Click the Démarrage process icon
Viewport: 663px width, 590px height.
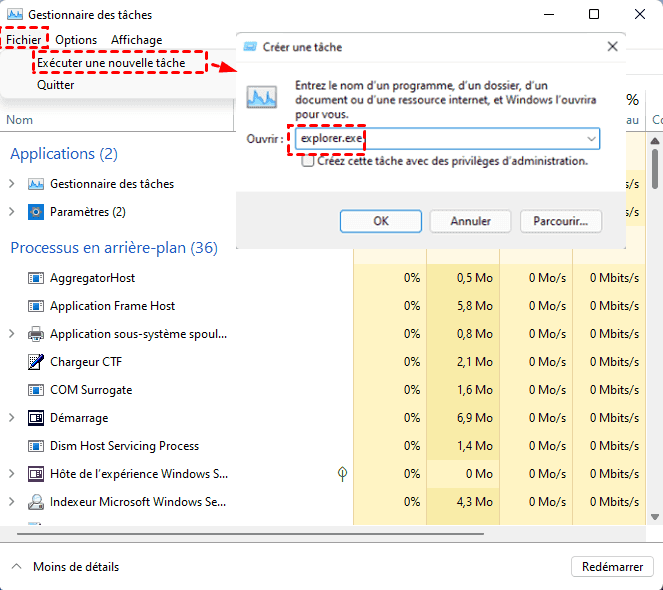point(36,418)
